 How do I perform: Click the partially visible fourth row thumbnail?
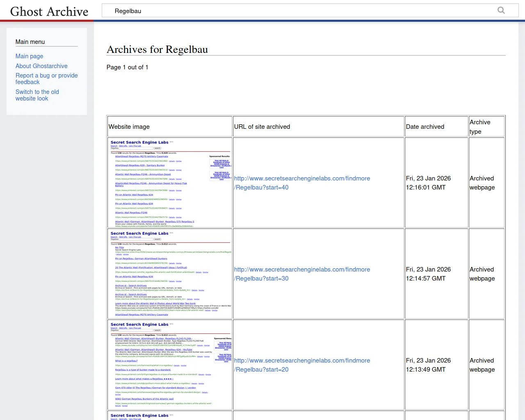[170, 416]
